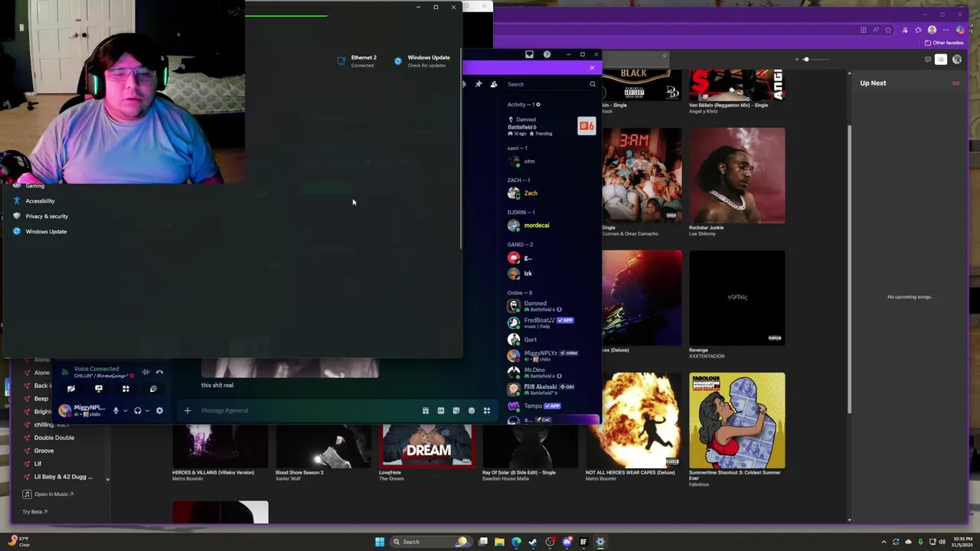The image size is (980, 551).
Task: Open Other favorites folder in browser
Action: (944, 43)
